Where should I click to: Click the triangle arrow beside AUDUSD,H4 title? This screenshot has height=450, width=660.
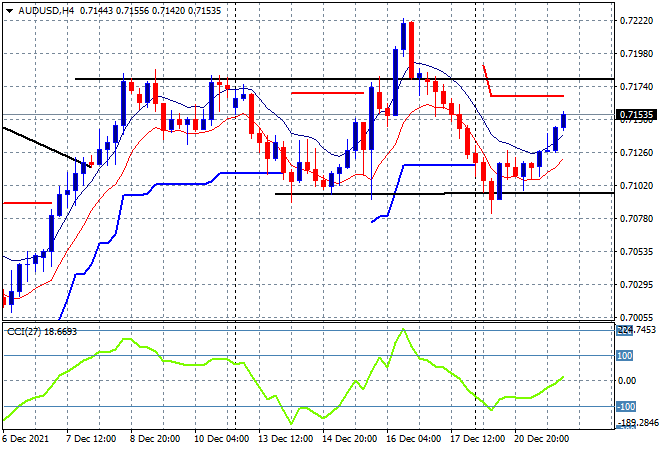coord(8,7)
